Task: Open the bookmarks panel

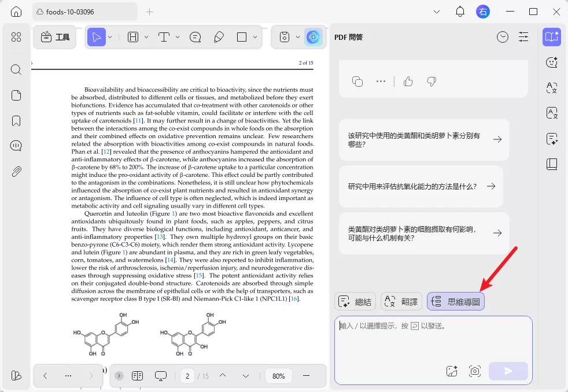Action: [16, 120]
